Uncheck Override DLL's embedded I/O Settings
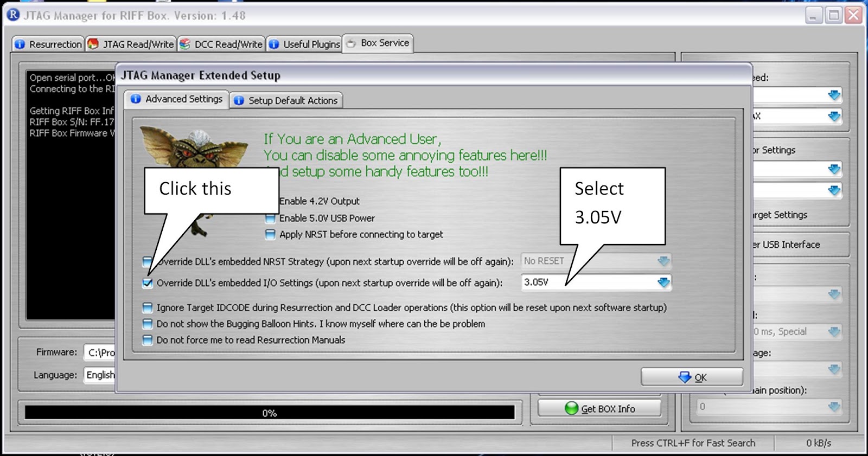The height and width of the screenshot is (456, 868). pos(148,282)
